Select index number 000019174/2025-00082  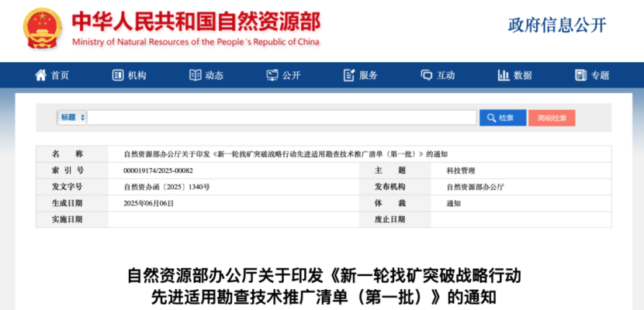tap(158, 170)
